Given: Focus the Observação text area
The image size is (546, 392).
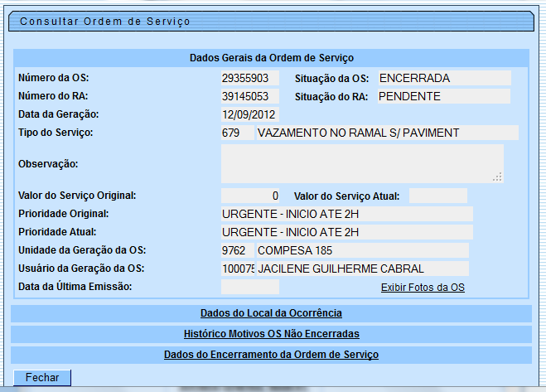Looking at the screenshot, I should tap(361, 163).
